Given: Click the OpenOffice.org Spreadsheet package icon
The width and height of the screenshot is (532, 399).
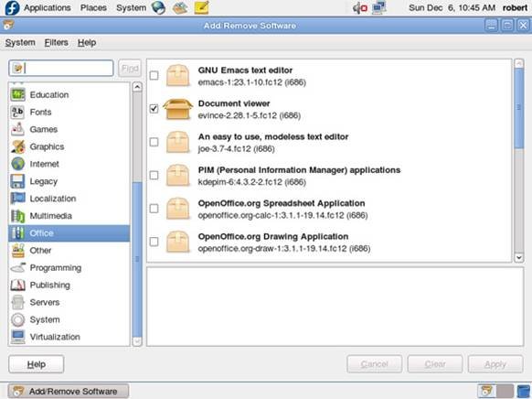Looking at the screenshot, I should pyautogui.click(x=177, y=209).
